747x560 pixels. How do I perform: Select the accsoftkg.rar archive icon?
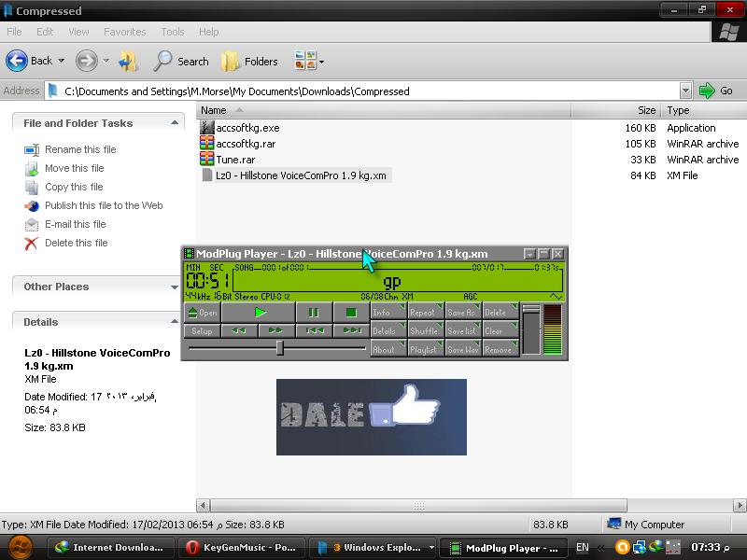[206, 143]
